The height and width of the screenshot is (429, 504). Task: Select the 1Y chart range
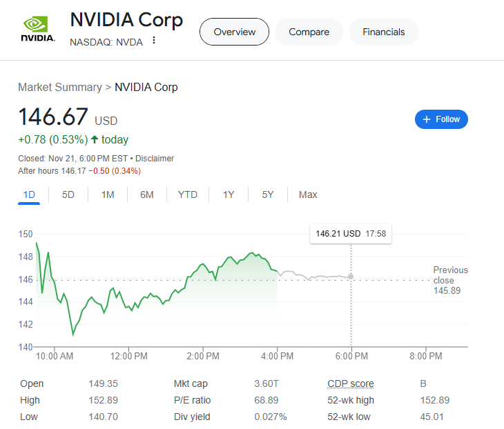coord(229,194)
